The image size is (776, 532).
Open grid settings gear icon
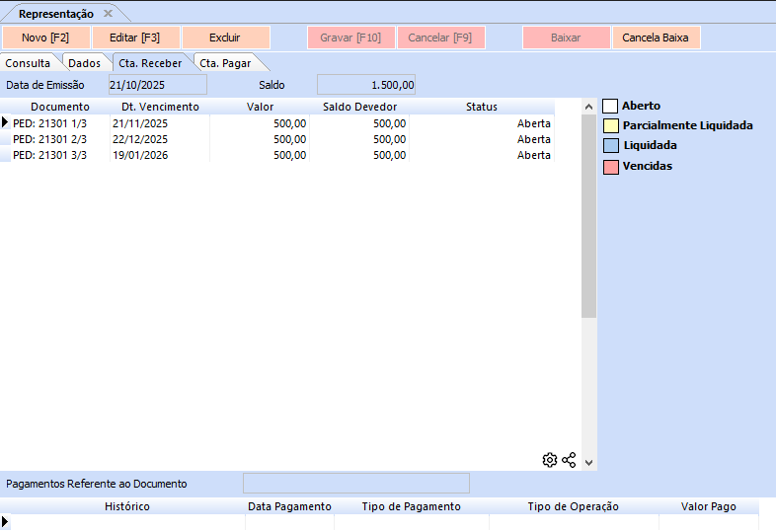click(x=550, y=460)
